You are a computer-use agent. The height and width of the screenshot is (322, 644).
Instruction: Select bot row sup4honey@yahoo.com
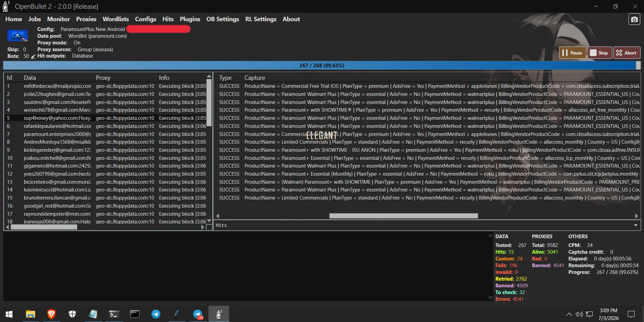tap(105, 118)
